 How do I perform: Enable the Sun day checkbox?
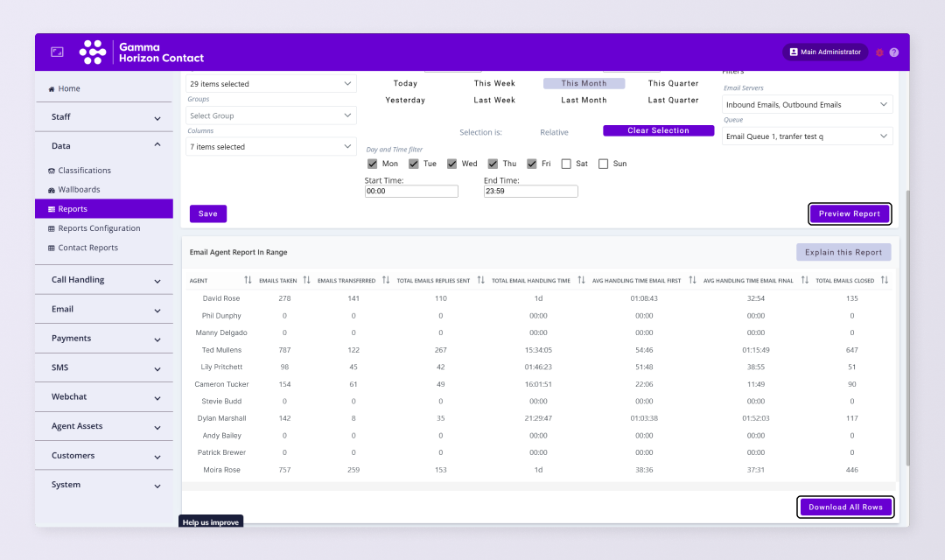(603, 164)
